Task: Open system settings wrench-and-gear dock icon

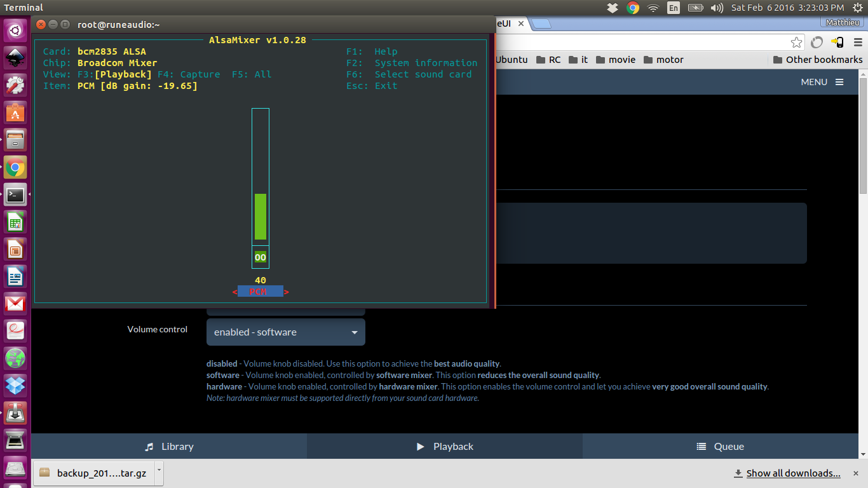Action: coord(15,85)
